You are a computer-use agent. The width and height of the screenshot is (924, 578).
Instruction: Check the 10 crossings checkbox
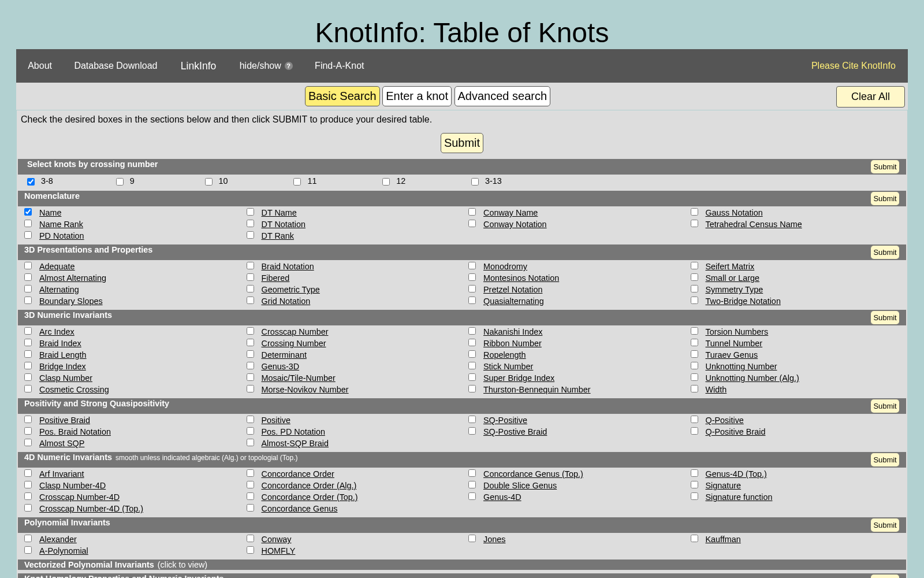[209, 181]
